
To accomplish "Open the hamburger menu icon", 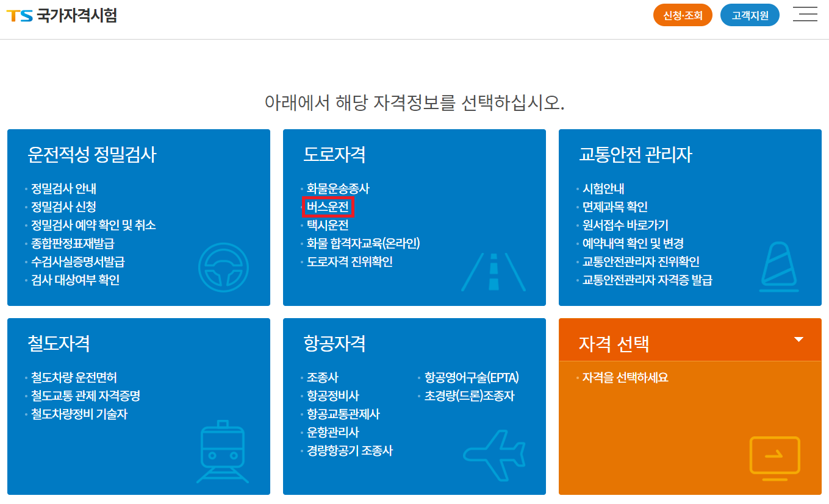I will pos(805,15).
